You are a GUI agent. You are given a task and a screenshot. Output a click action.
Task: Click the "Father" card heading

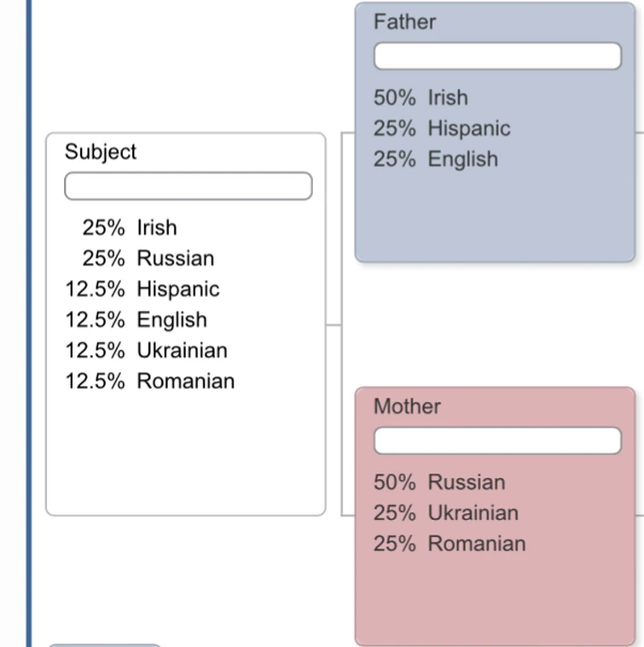(x=404, y=22)
